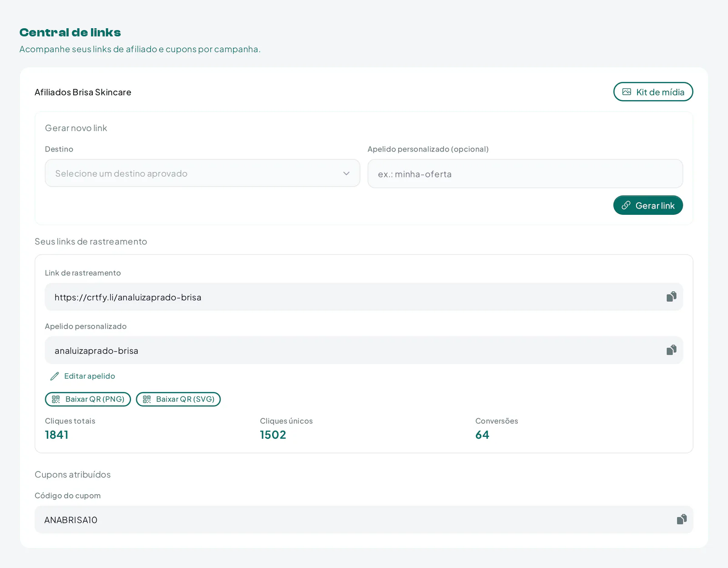Viewport: 728px width, 568px height.
Task: Copy the analuizaprado-brisa alias
Action: coord(671,350)
